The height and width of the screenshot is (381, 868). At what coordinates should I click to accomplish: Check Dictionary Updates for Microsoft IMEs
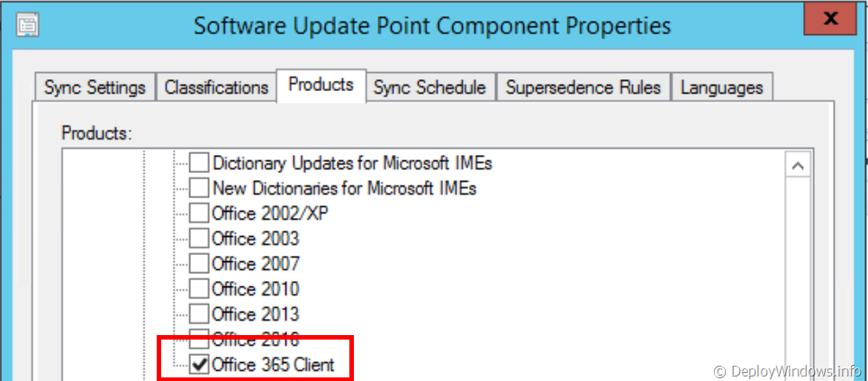tap(199, 164)
